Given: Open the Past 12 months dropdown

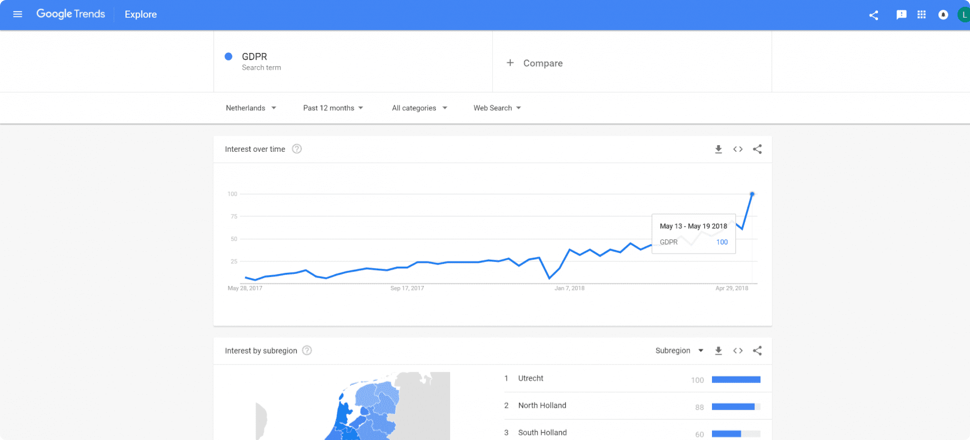Looking at the screenshot, I should tap(333, 108).
